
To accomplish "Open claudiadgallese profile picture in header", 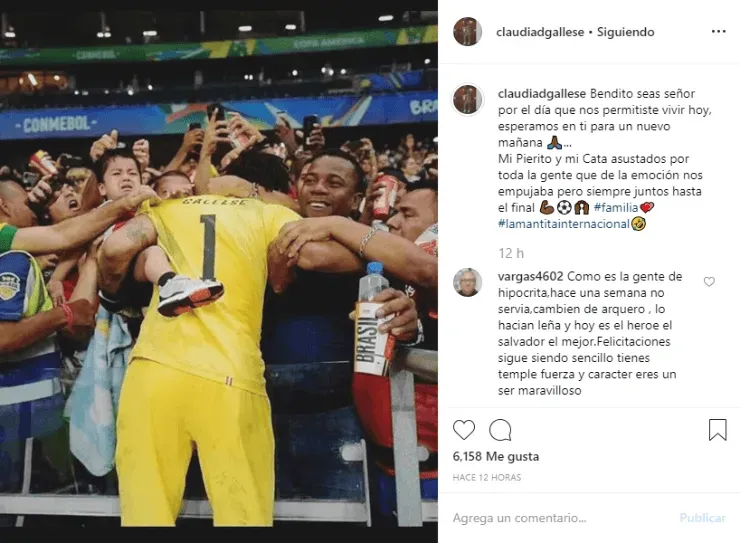I will (467, 32).
